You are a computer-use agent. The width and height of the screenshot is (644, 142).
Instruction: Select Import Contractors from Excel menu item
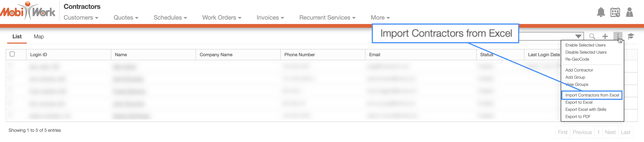[x=592, y=95]
